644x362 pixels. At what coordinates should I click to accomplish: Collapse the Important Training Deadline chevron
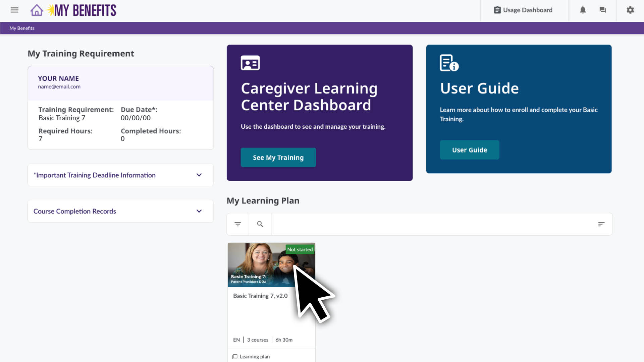pyautogui.click(x=199, y=175)
